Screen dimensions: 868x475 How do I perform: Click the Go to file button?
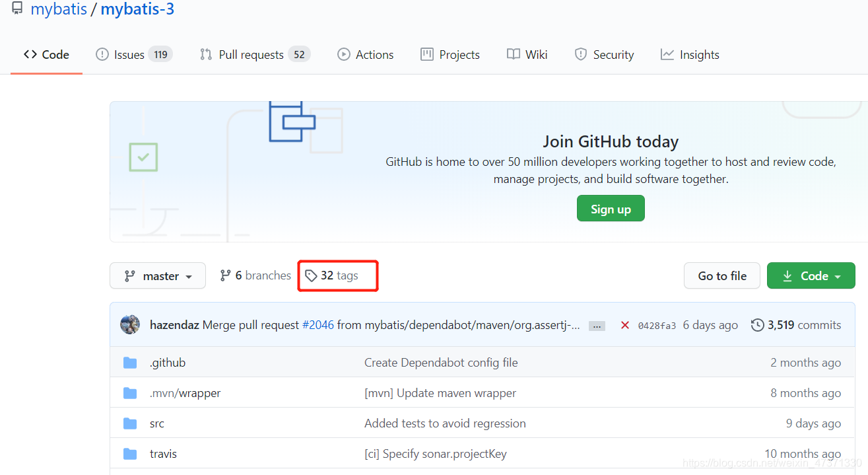(x=722, y=276)
